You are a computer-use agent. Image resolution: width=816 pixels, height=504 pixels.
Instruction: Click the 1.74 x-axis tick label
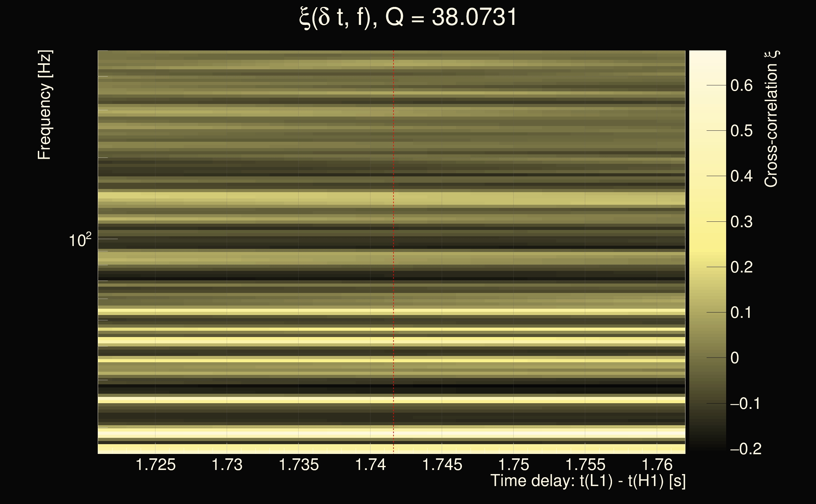point(370,465)
